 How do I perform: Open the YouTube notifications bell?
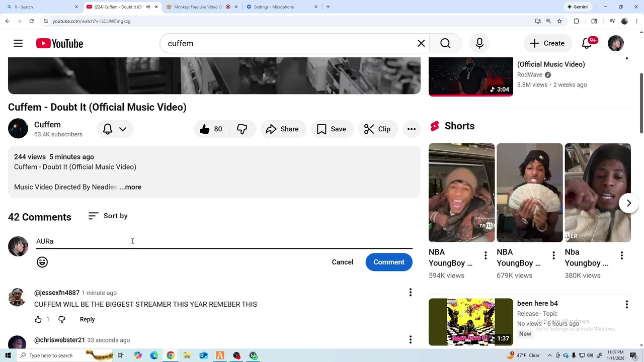pos(587,43)
